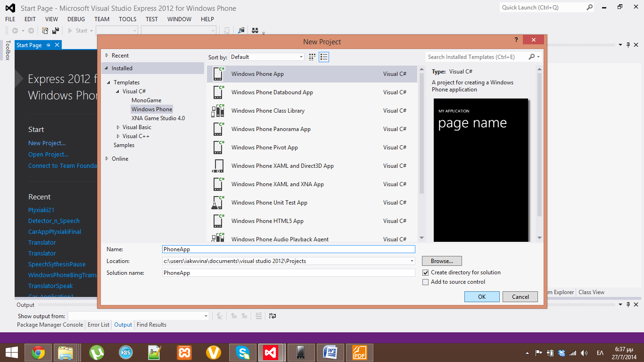Open the WINDOW menu
The width and height of the screenshot is (644, 362).
pyautogui.click(x=179, y=19)
